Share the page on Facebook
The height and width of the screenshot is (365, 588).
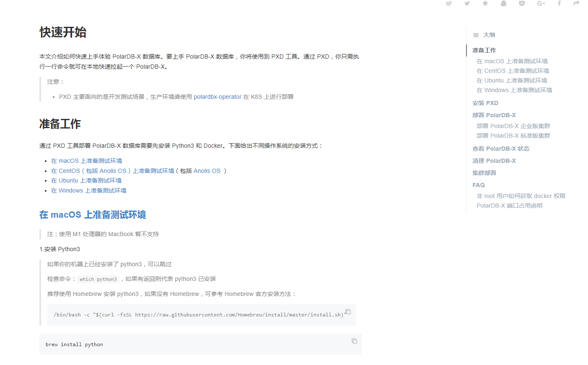point(559,3)
